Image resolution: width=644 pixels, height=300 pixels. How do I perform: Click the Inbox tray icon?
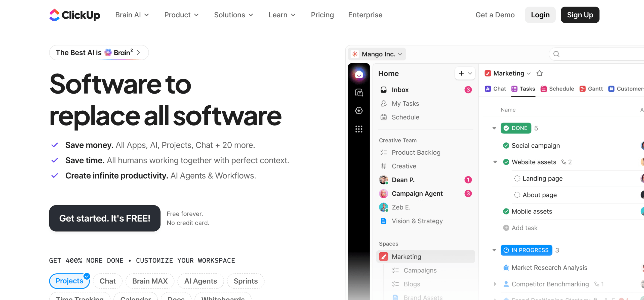[383, 90]
